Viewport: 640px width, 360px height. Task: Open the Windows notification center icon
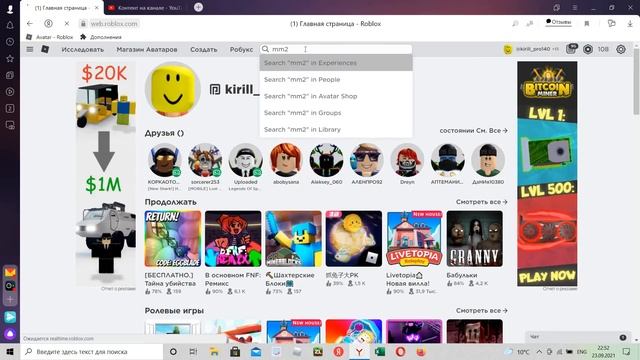pos(627,351)
